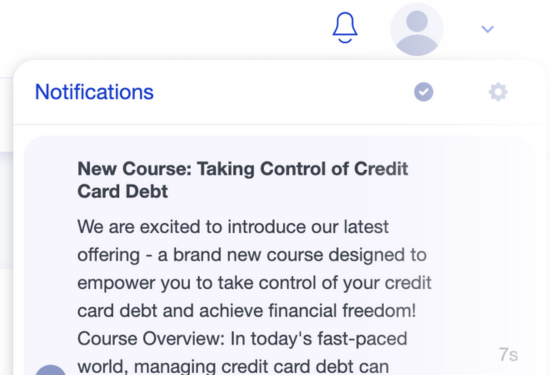Select the Credit Card Debt course notification
This screenshot has width=550, height=375.
point(279,256)
